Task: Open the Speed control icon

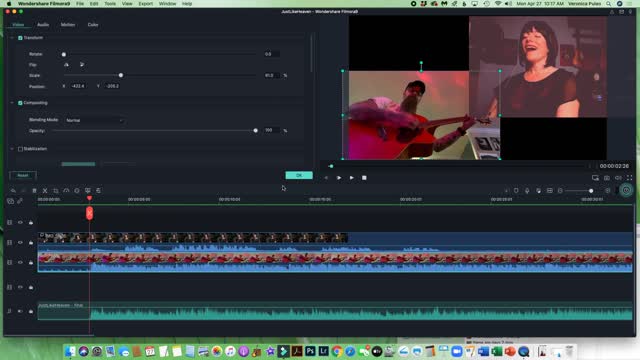Action: coord(66,191)
